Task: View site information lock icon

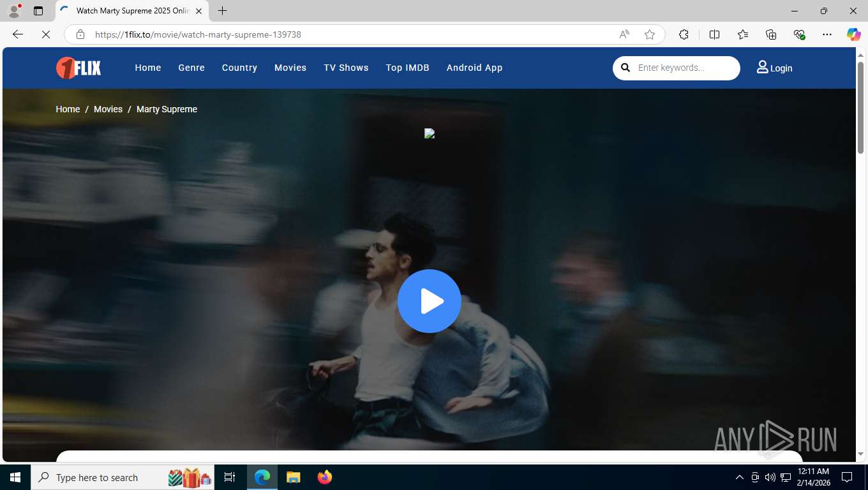Action: click(80, 34)
